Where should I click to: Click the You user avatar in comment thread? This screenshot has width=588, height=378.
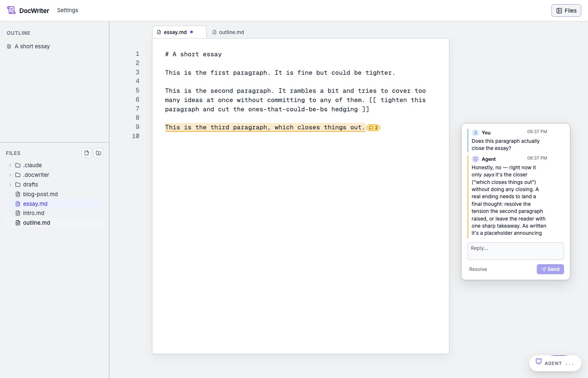coord(475,133)
